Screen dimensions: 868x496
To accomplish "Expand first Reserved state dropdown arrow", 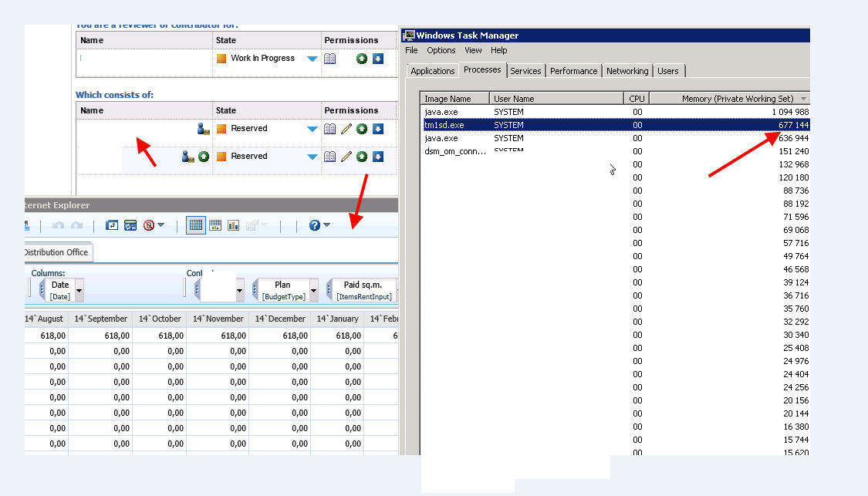I will (x=312, y=129).
